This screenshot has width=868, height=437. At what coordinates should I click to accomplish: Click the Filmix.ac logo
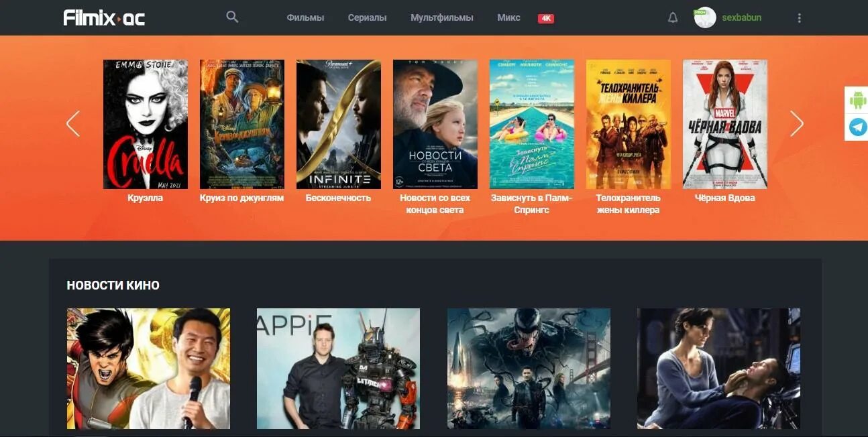tap(104, 17)
